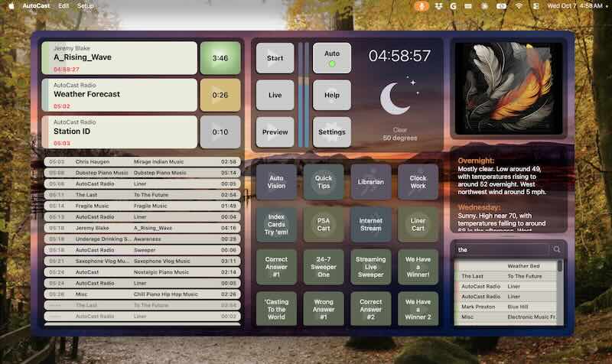Viewport: 612px width, 364px height.
Task: Select the Chill Piano Hip Hop Music row
Action: pyautogui.click(x=142, y=294)
